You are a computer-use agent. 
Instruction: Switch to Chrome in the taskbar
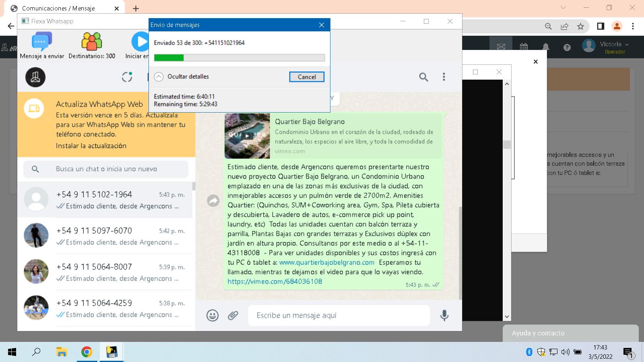pos(87,352)
